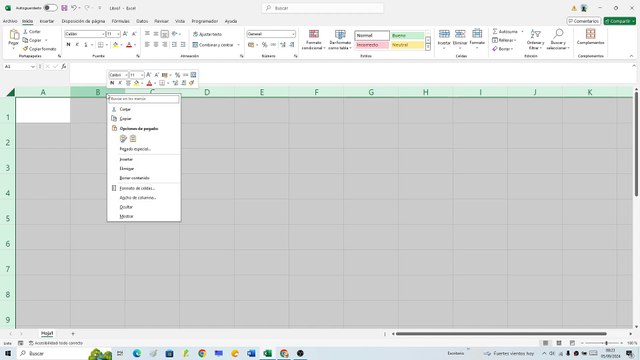Toggle Ajustar texto wrap option
The width and height of the screenshot is (640, 360).
pyautogui.click(x=207, y=34)
